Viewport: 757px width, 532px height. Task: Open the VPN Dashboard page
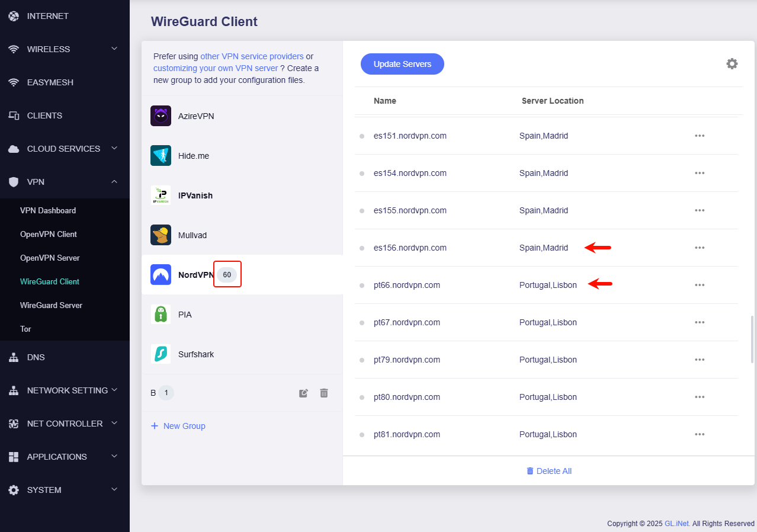pyautogui.click(x=48, y=210)
